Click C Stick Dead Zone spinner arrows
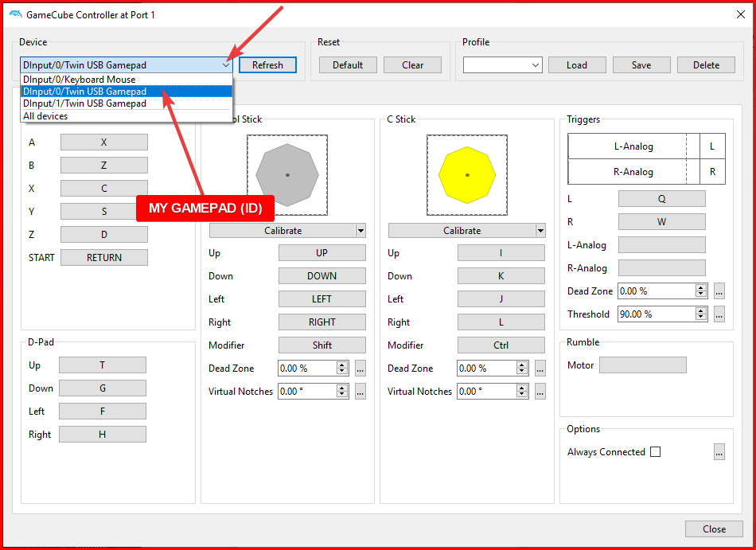Screen dimensions: 756x550 point(522,369)
